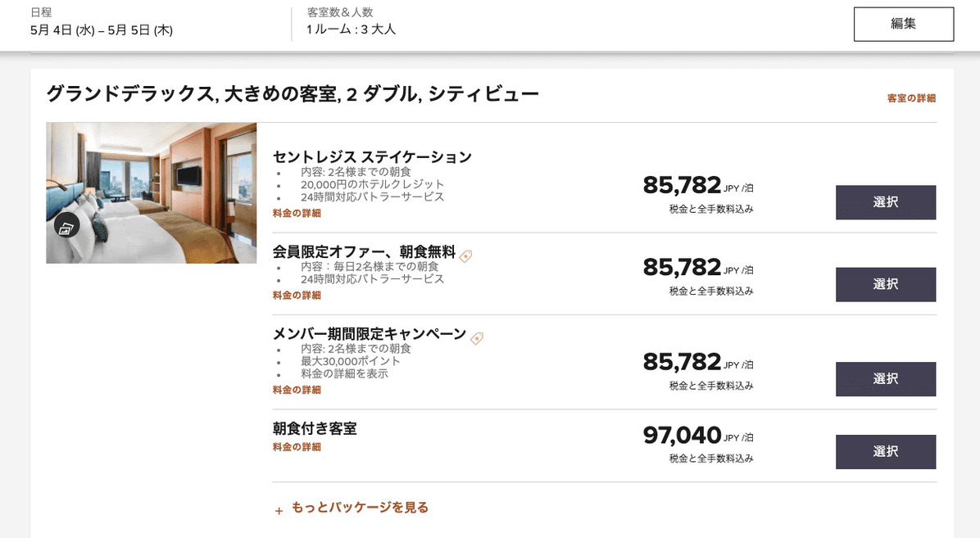This screenshot has height=538, width=980.
Task: Open the photo gallery icon on room image
Action: (66, 225)
